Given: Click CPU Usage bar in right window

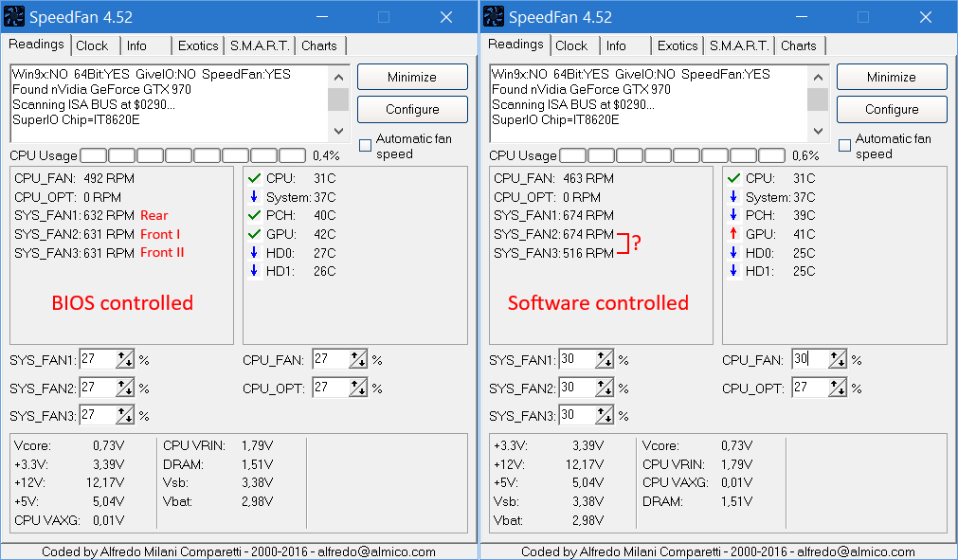Looking at the screenshot, I should (673, 155).
